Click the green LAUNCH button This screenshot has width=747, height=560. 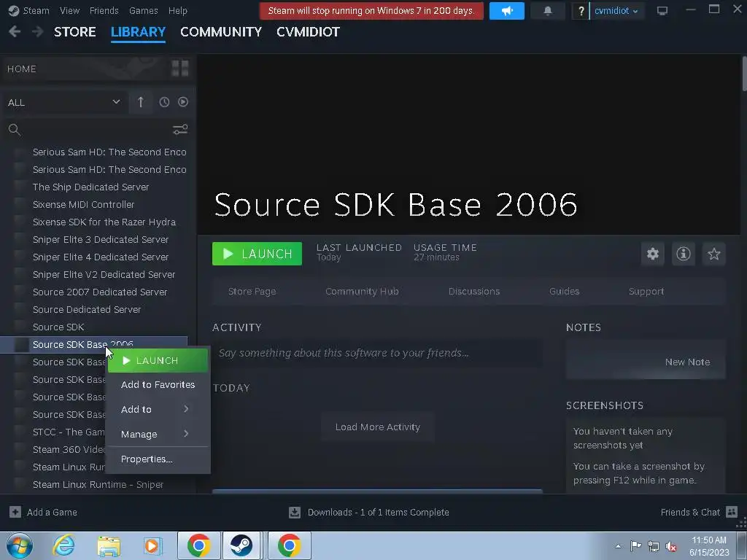pos(257,254)
